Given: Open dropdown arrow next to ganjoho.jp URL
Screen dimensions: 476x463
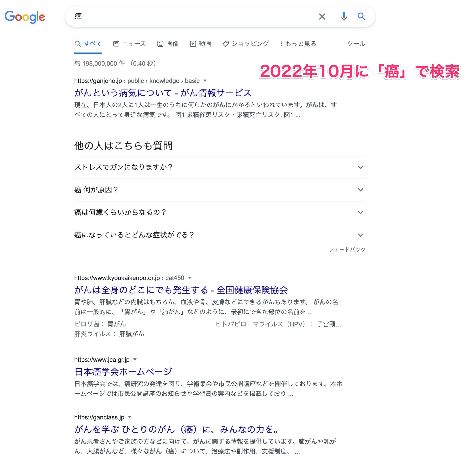Looking at the screenshot, I should coord(205,81).
